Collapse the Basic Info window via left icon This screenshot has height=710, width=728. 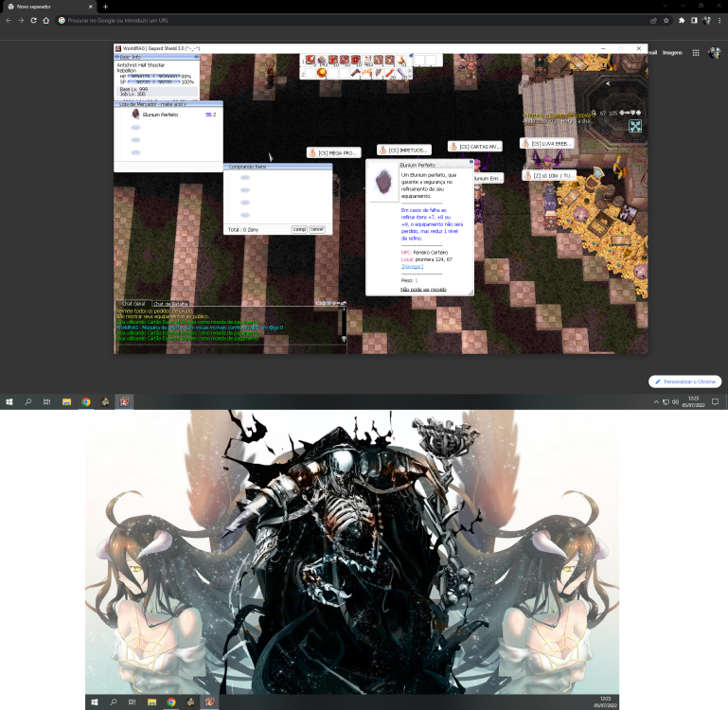click(117, 57)
